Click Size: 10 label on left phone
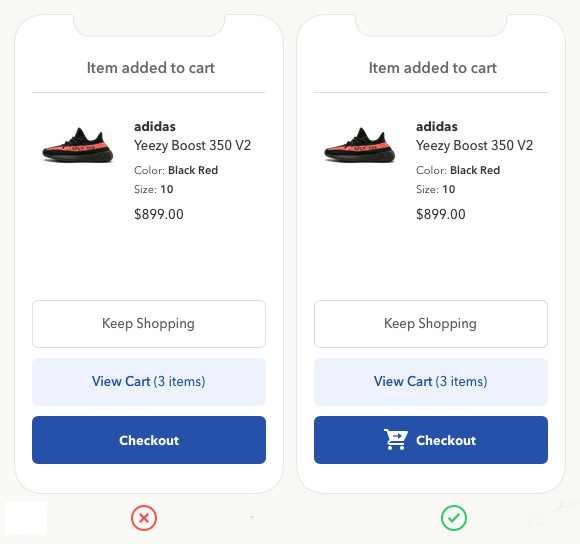This screenshot has width=580, height=544. pyautogui.click(x=154, y=189)
